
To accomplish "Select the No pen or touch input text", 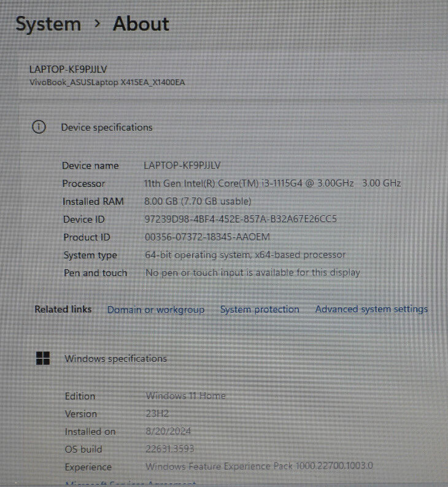I will tap(253, 273).
